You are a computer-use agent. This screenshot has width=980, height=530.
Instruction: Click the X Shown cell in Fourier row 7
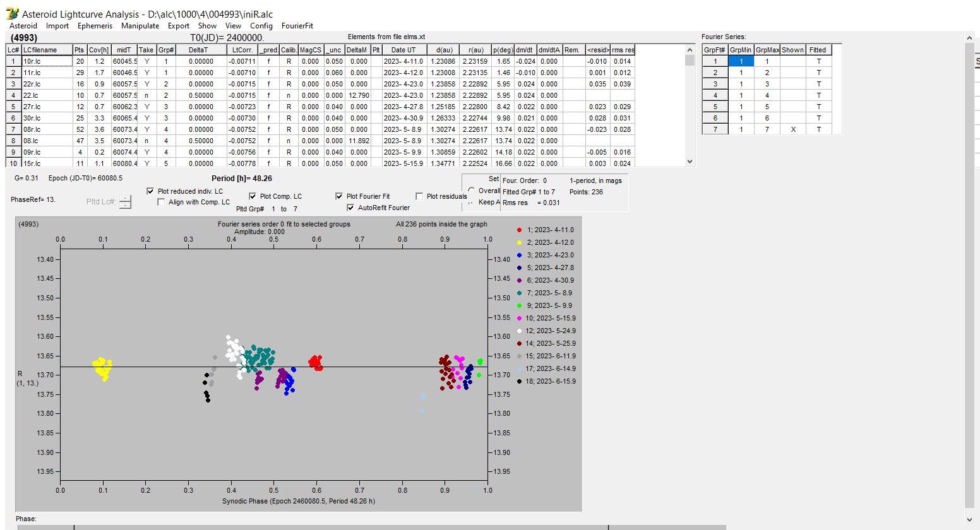[793, 129]
